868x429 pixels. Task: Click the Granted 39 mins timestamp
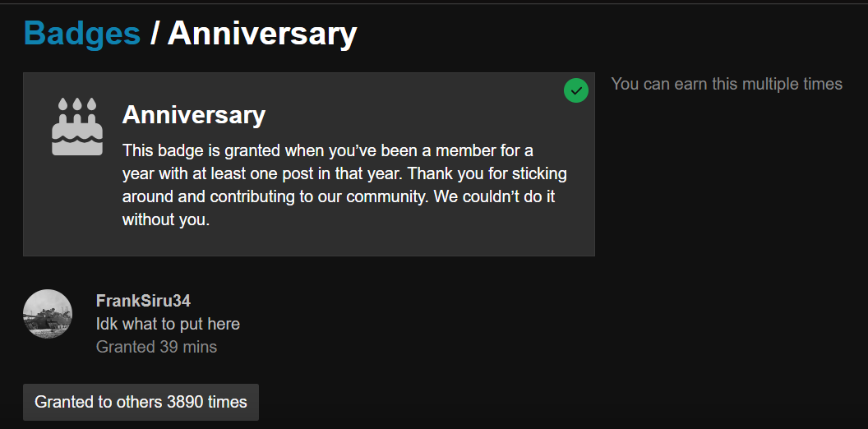[x=156, y=347]
